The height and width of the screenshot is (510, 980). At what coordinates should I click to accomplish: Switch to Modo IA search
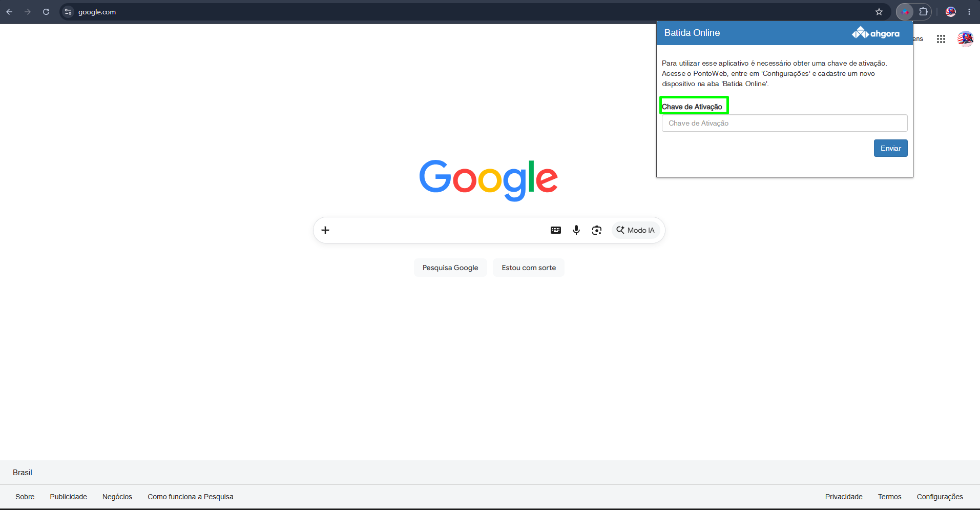click(635, 230)
